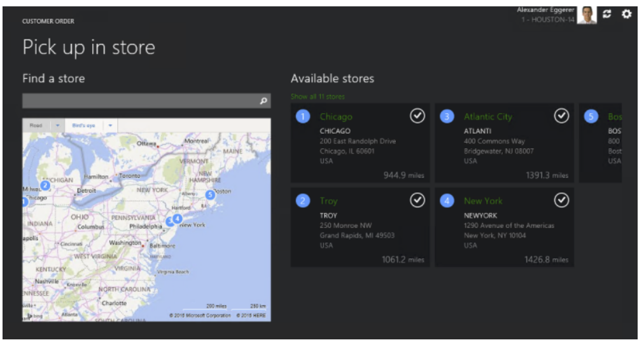Open the Atlantic City store title link
This screenshot has width=644, height=347.
pyautogui.click(x=488, y=117)
